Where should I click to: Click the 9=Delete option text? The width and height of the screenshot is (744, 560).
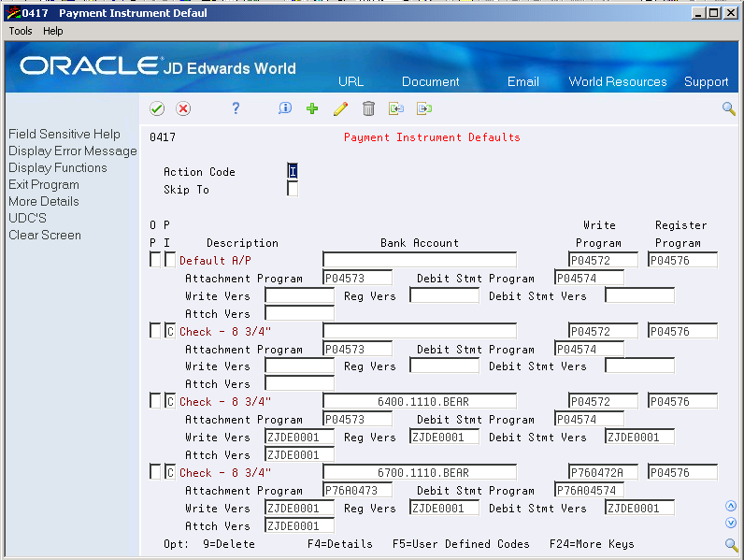229,544
